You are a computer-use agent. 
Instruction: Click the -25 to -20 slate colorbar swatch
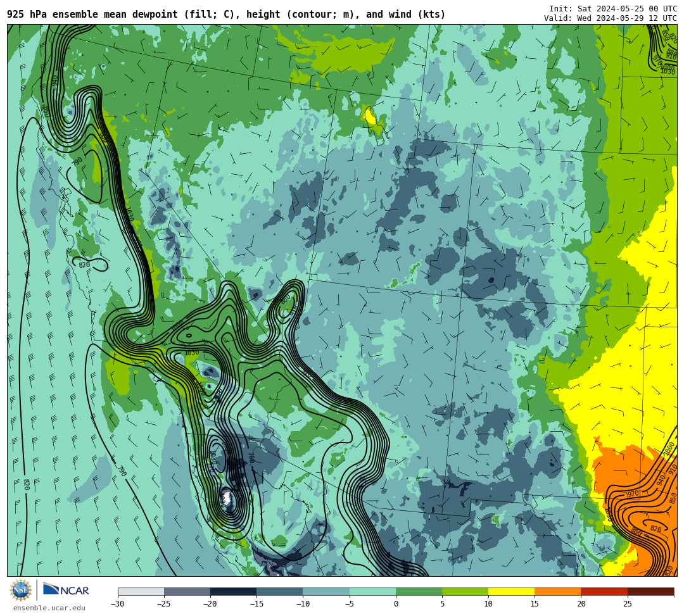point(187,591)
